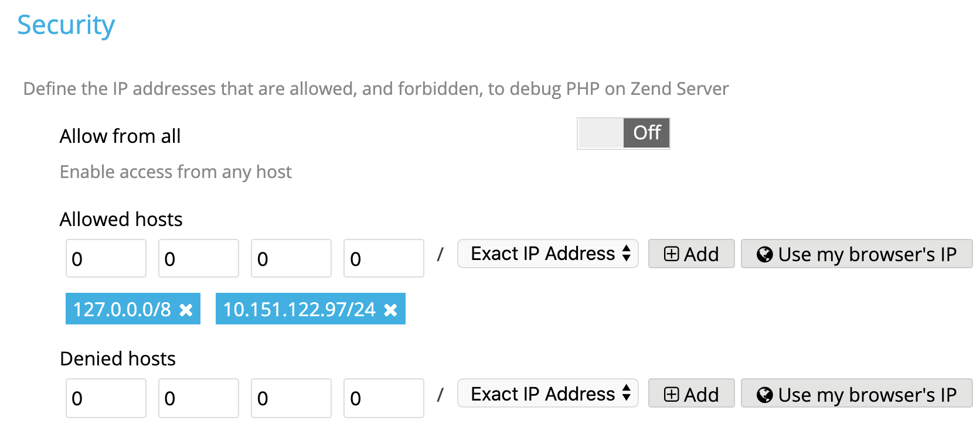Remove the 10.151.122.97/24 allowed host
The height and width of the screenshot is (431, 980).
tap(390, 310)
